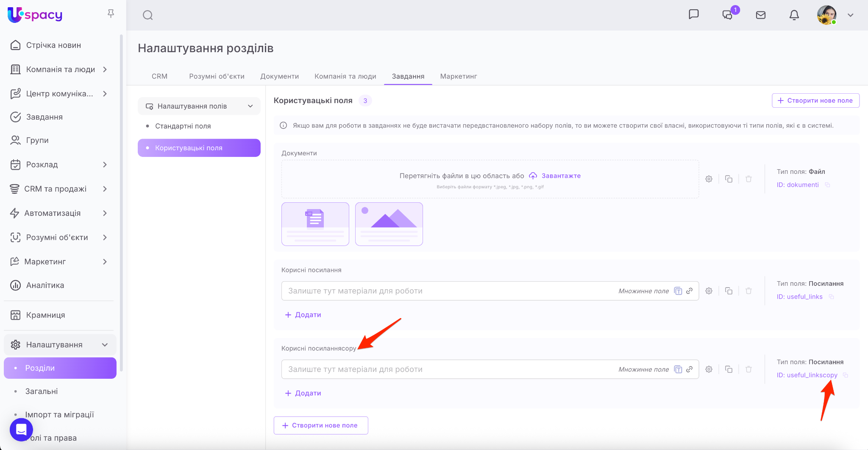Switch to the Маркетинг tab
868x450 pixels.
tap(459, 76)
